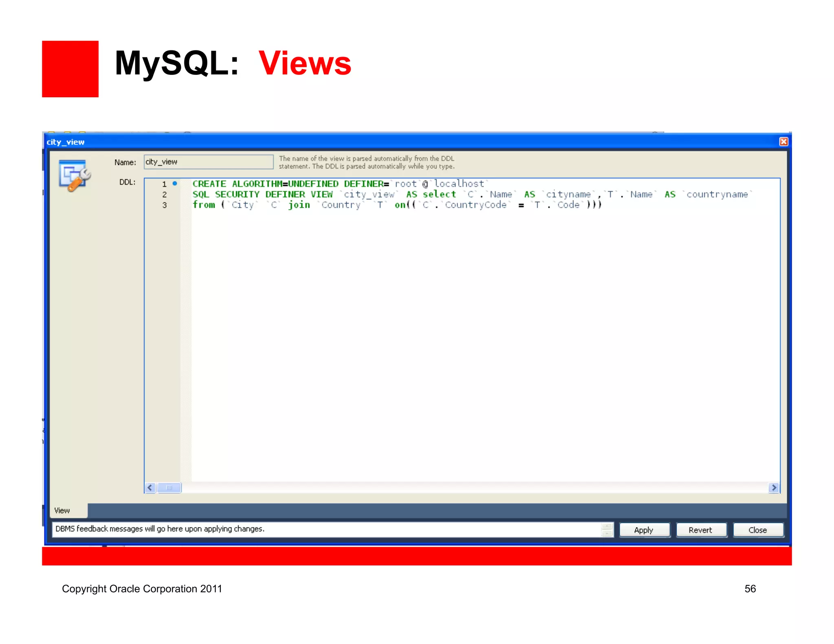Click the CREATE keyword in DDL line 1
834x644 pixels.
[209, 184]
